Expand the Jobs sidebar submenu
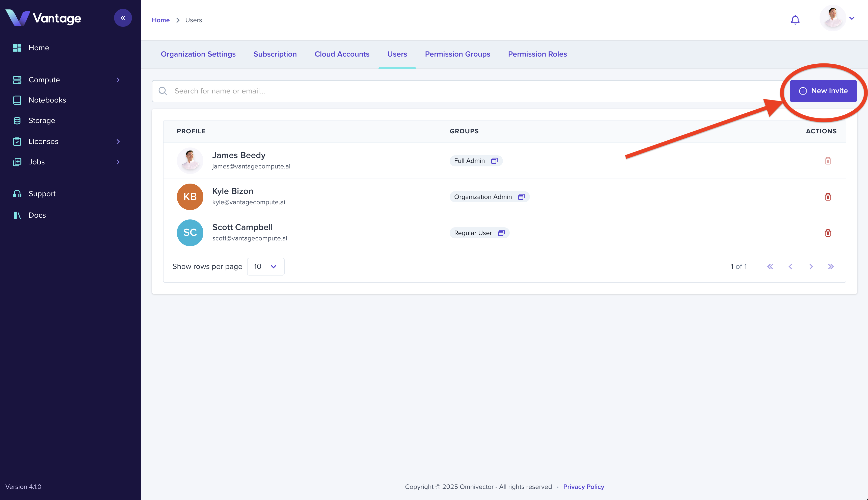868x500 pixels. (118, 162)
